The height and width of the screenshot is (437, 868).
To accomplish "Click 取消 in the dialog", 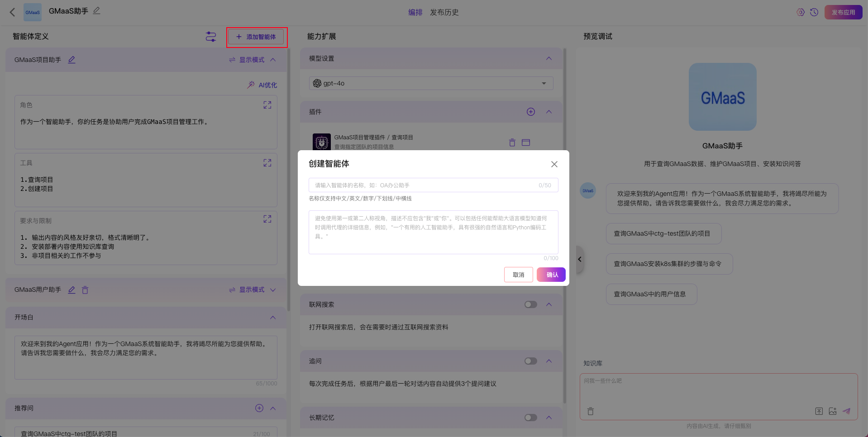I will pyautogui.click(x=519, y=275).
